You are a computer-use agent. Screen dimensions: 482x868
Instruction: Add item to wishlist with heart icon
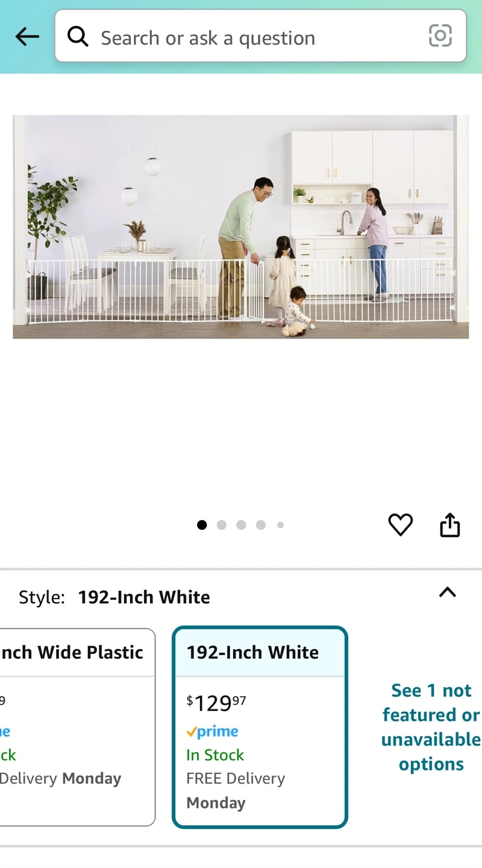click(400, 524)
